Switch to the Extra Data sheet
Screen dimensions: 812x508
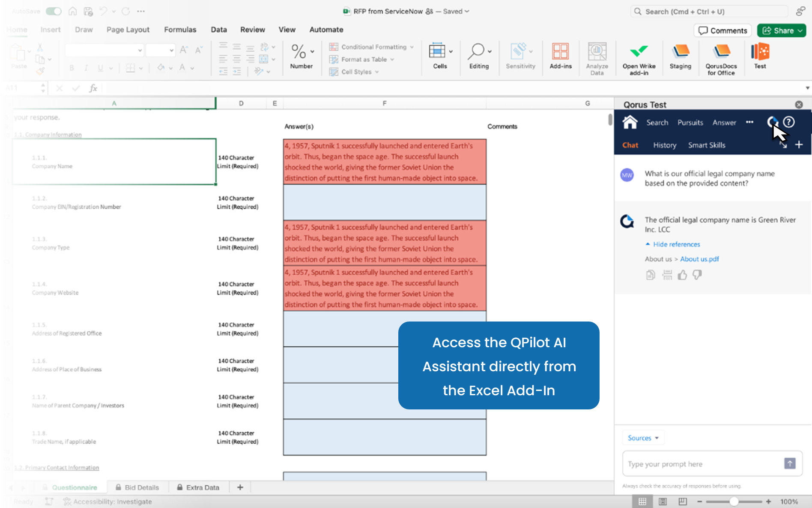198,487
